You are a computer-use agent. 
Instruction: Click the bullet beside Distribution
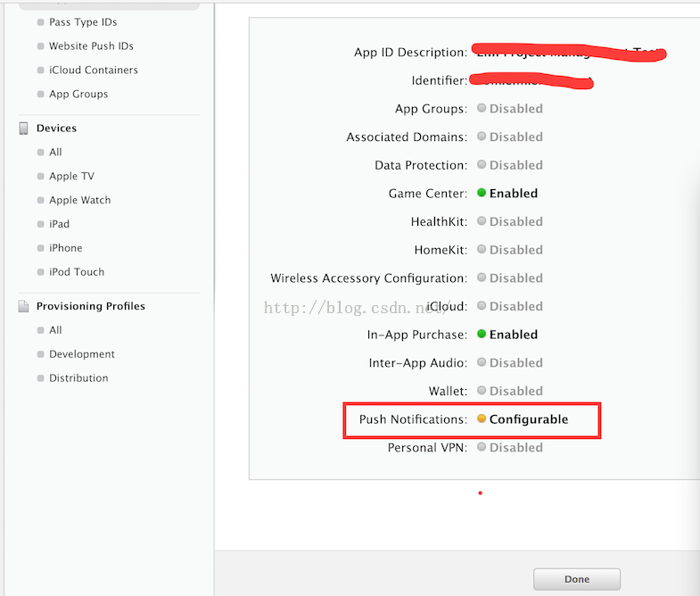coord(41,378)
